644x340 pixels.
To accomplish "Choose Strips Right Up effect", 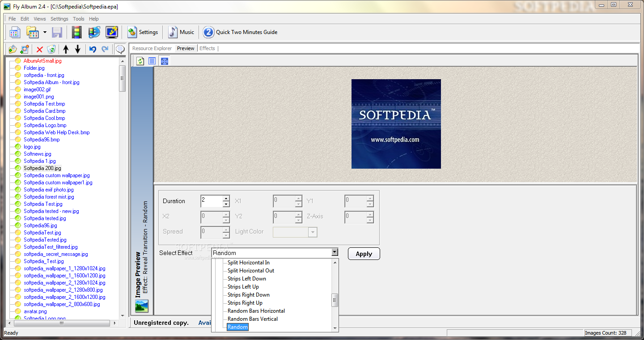I will point(245,303).
